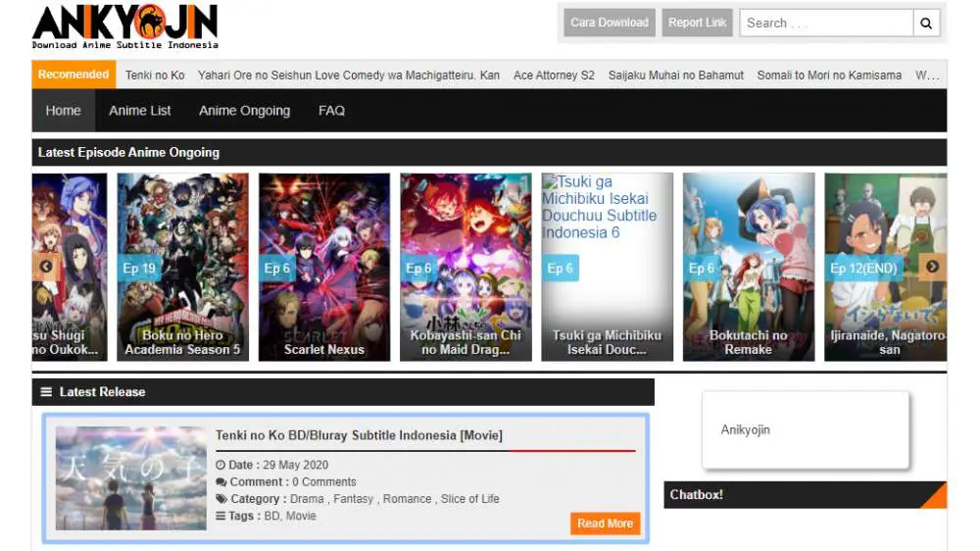The height and width of the screenshot is (551, 980).
Task: Open Bokutachi no Remake thumbnail
Action: pyautogui.click(x=749, y=267)
